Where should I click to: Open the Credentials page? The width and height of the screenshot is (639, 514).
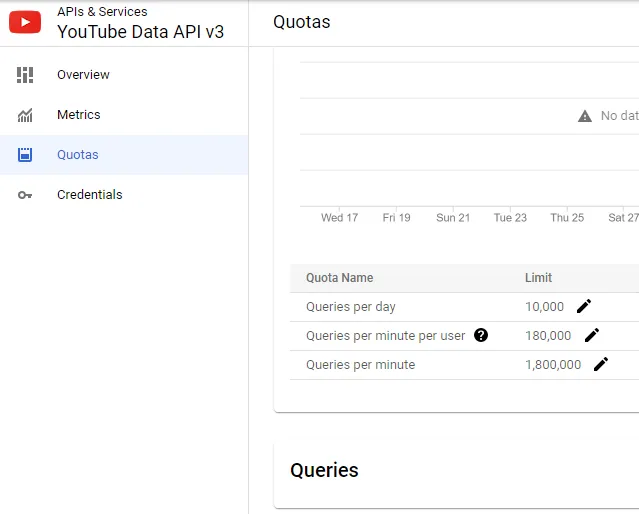[x=90, y=195]
